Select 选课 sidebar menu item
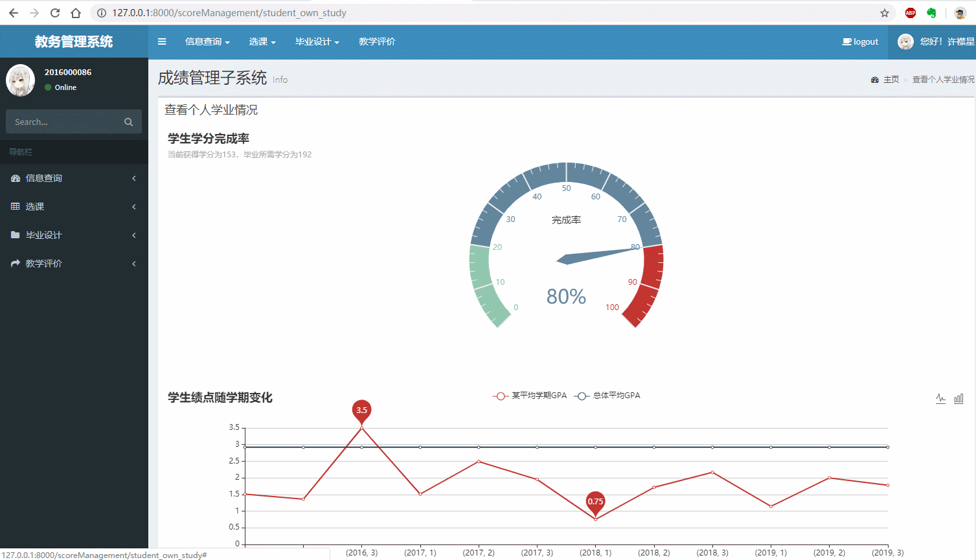This screenshot has height=560, width=976. 74,207
